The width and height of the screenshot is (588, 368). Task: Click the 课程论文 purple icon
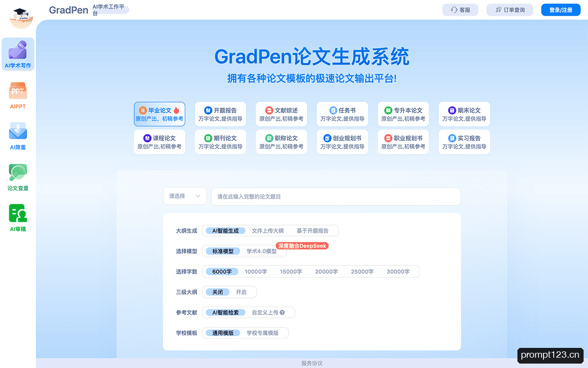147,138
